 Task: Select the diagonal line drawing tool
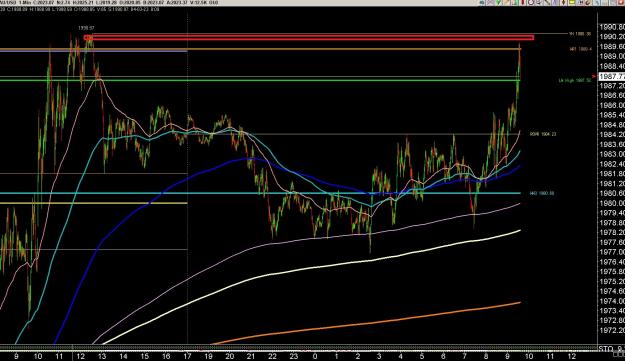tap(547, 2)
